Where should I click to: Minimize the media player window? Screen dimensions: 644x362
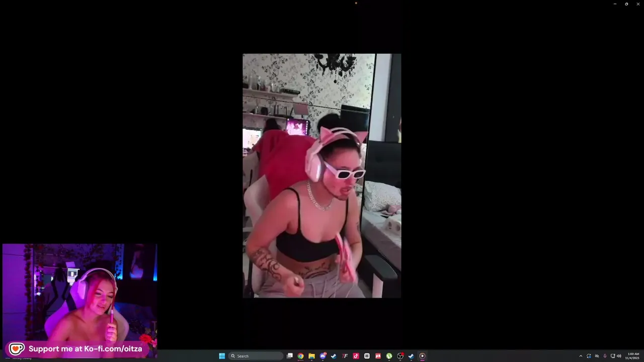click(x=615, y=4)
